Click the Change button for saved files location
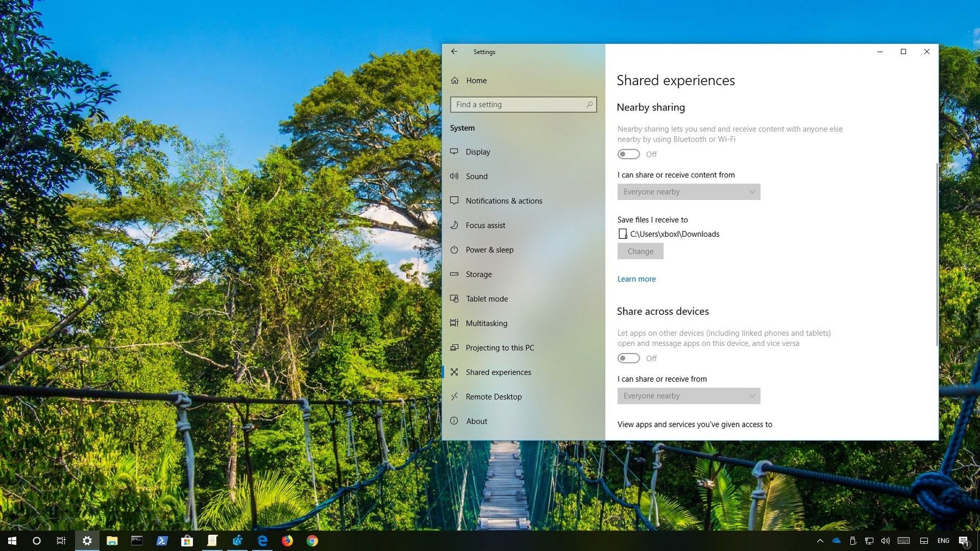 click(x=640, y=251)
